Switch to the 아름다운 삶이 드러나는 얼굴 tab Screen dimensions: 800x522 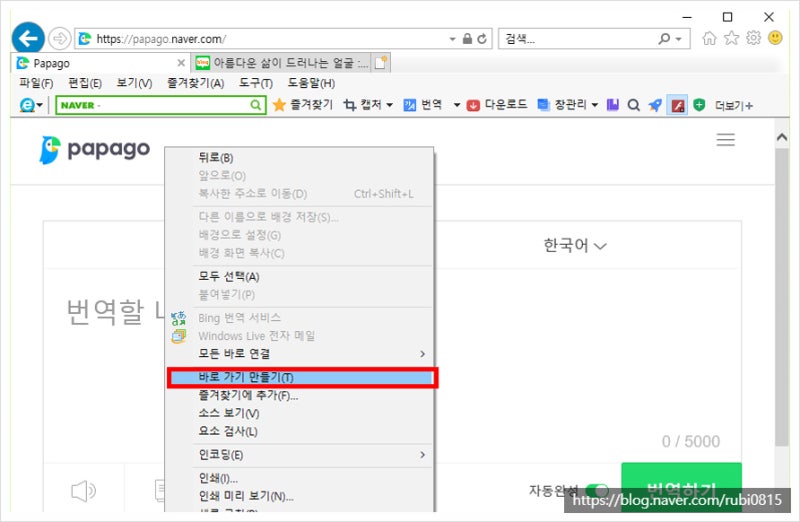281,63
